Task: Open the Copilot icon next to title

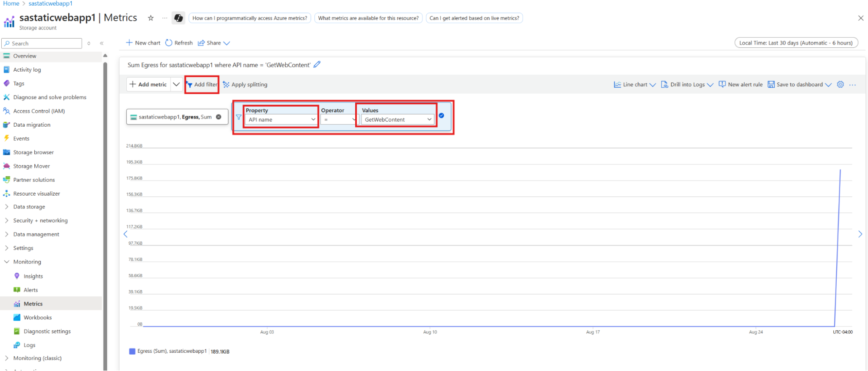Action: (x=178, y=18)
